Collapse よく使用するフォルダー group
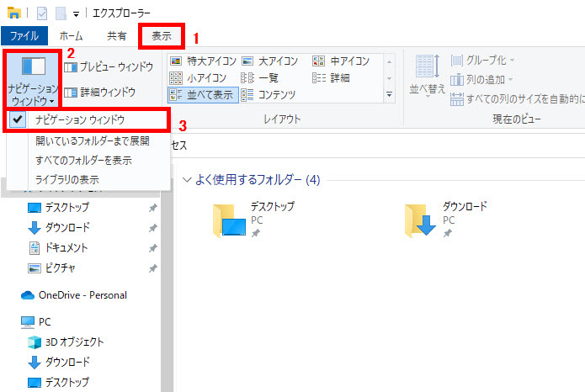Screen dimensions: 585x392 point(187,179)
